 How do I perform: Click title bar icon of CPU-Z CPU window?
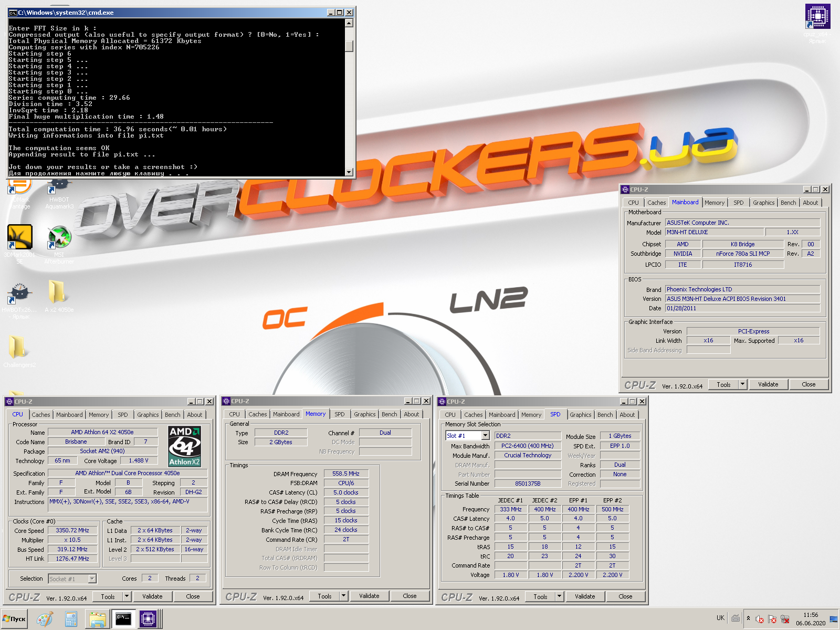click(x=9, y=402)
